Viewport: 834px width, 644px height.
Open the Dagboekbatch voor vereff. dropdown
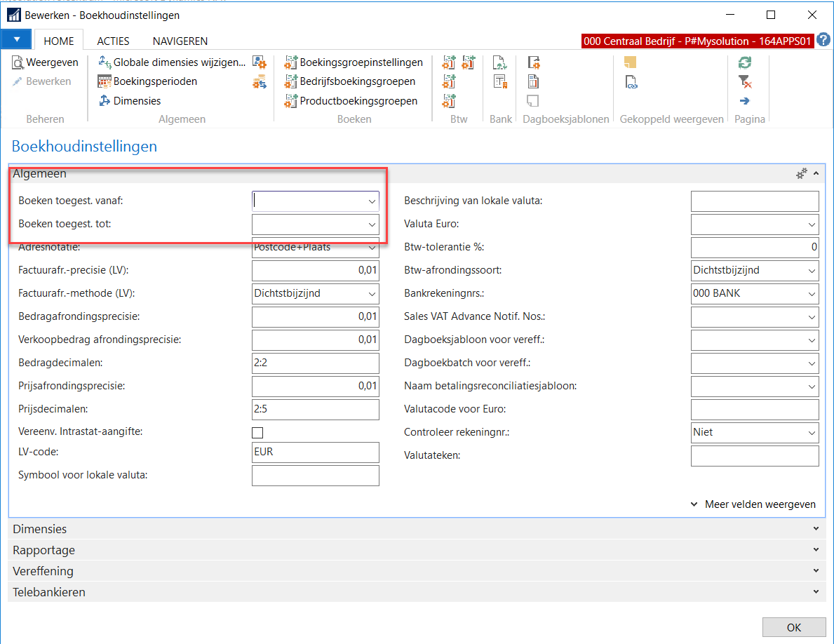[812, 364]
